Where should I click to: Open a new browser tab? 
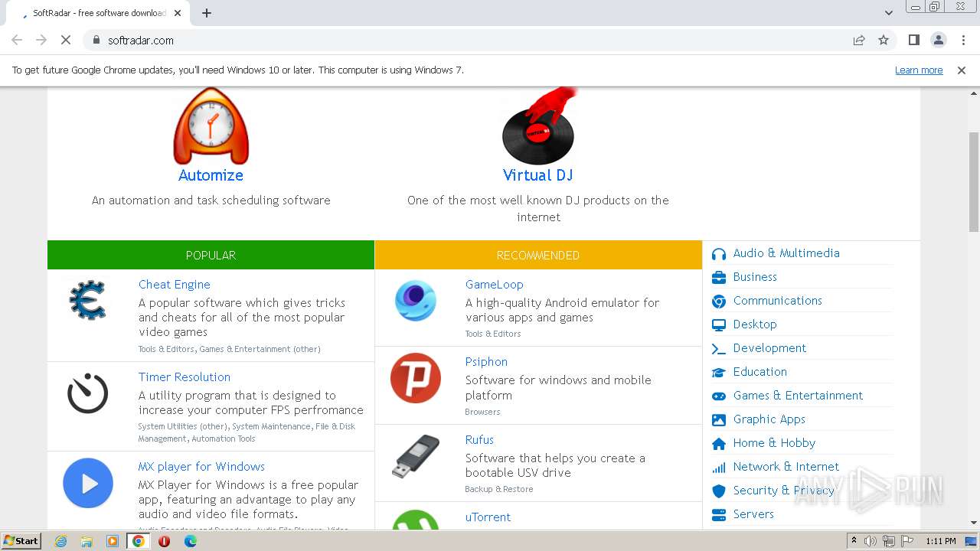(207, 13)
